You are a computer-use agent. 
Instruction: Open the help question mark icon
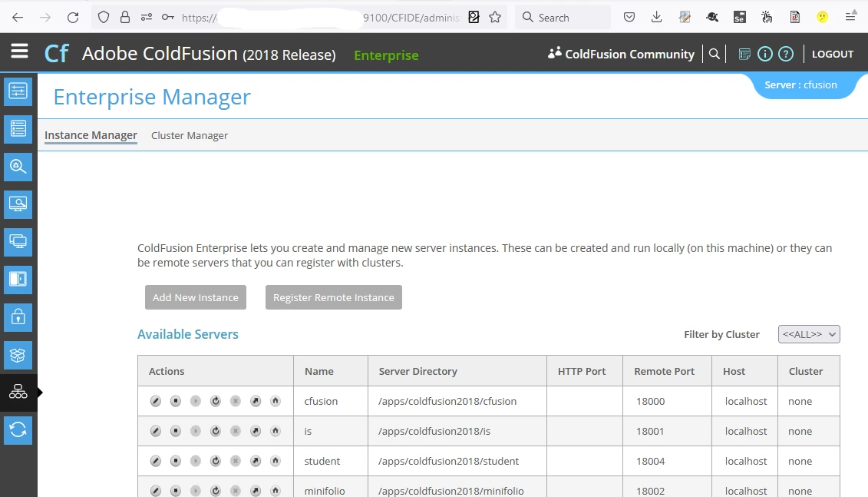pos(786,54)
